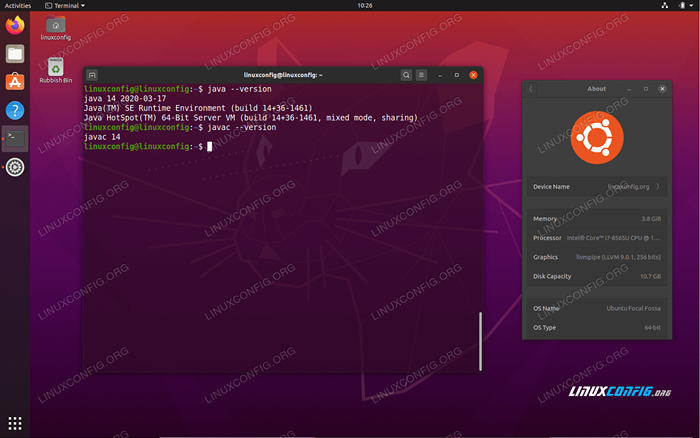The image size is (700, 438).
Task: Open the Rubbish Bin desktop icon
Action: tap(56, 71)
